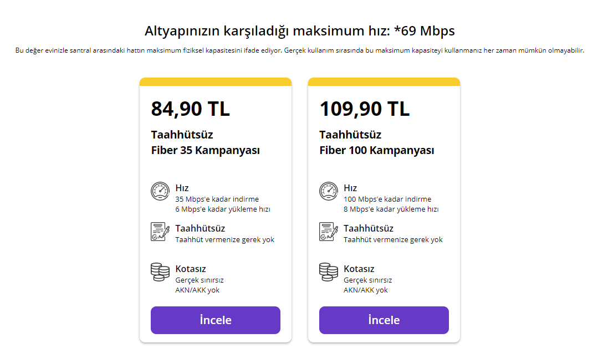Click the coin stack icon in Fiber 100 card
Image resolution: width=593 pixels, height=364 pixels.
click(329, 272)
